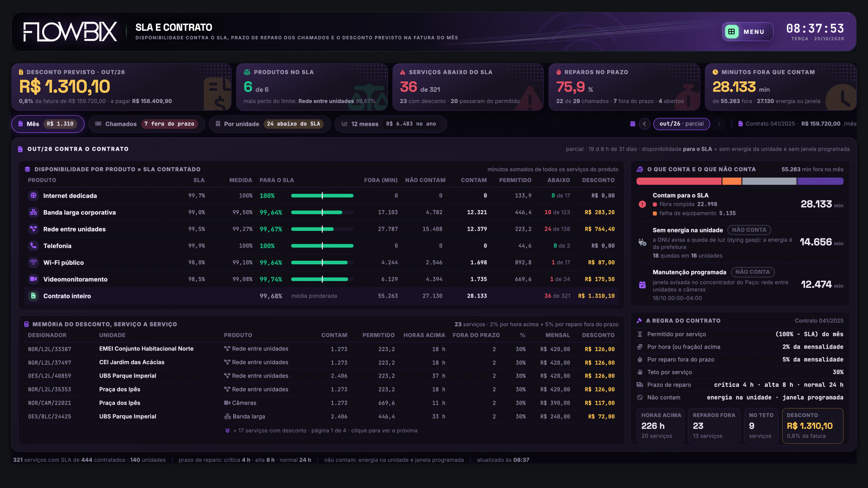This screenshot has width=868, height=488.
Task: Click the NO TETO 9 serviços tile
Action: click(761, 426)
